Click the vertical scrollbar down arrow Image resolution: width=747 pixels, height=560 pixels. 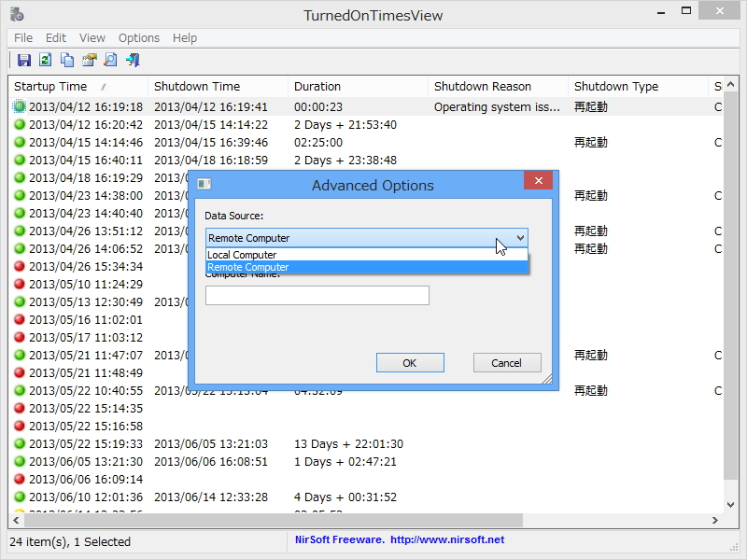[731, 505]
